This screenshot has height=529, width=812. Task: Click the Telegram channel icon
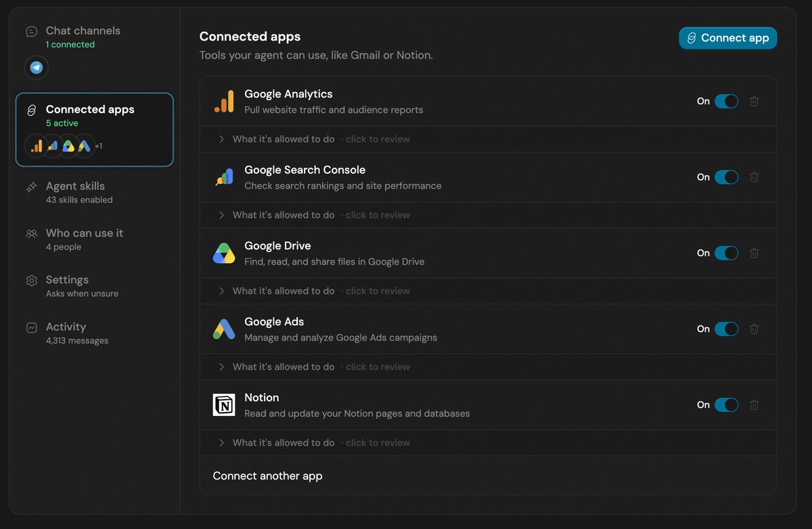coord(37,68)
